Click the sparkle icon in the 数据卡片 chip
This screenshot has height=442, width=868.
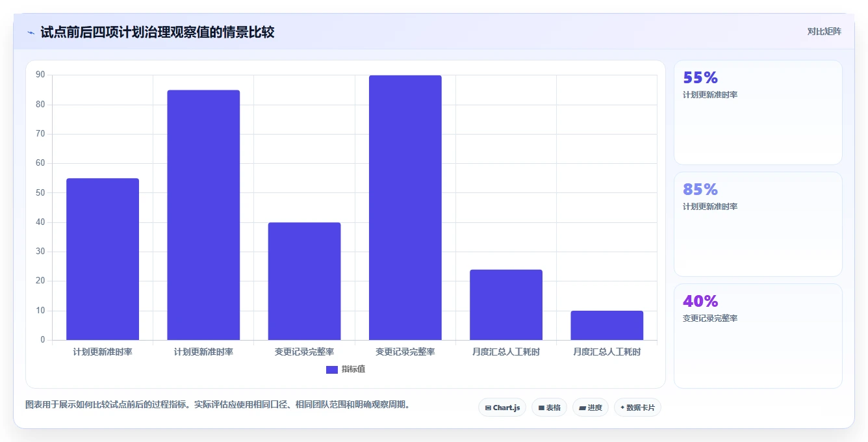[622, 408]
